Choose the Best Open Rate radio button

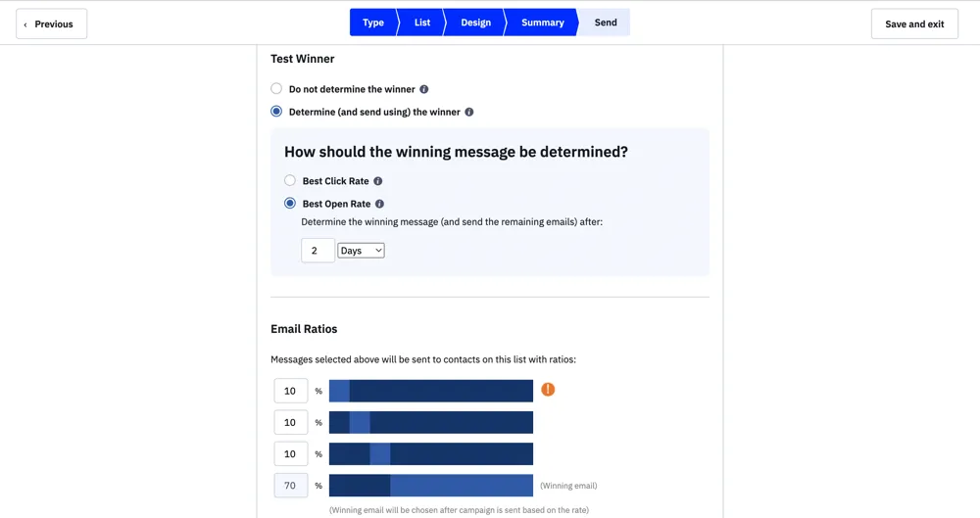click(x=290, y=204)
